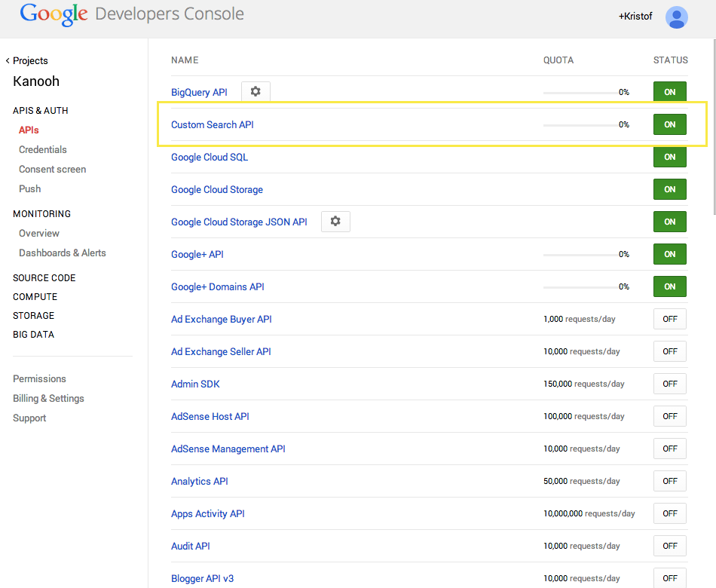This screenshot has height=588, width=716.
Task: Go back to Projects with the chevron
Action: click(x=8, y=61)
